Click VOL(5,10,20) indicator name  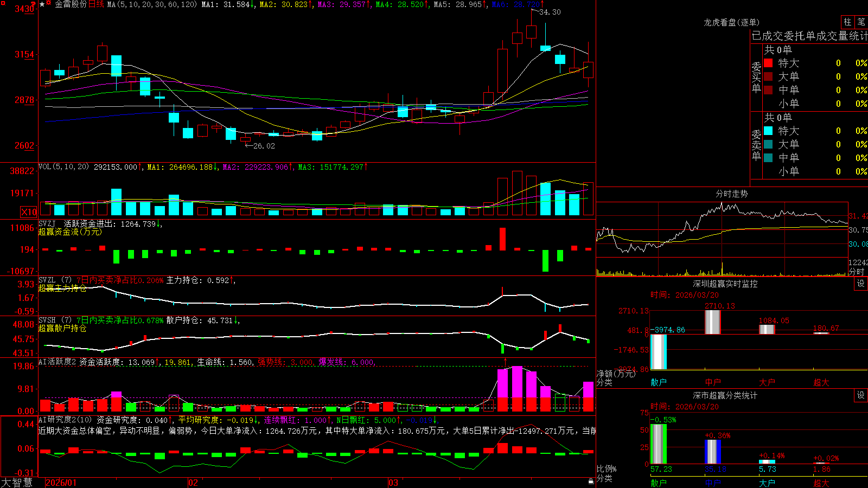[x=63, y=166]
